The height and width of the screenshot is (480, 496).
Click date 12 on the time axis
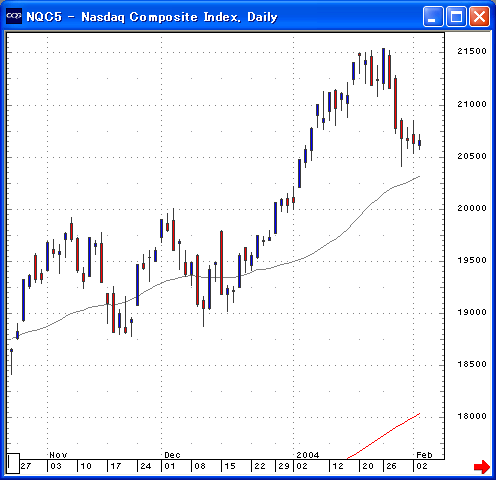pyautogui.click(x=338, y=466)
